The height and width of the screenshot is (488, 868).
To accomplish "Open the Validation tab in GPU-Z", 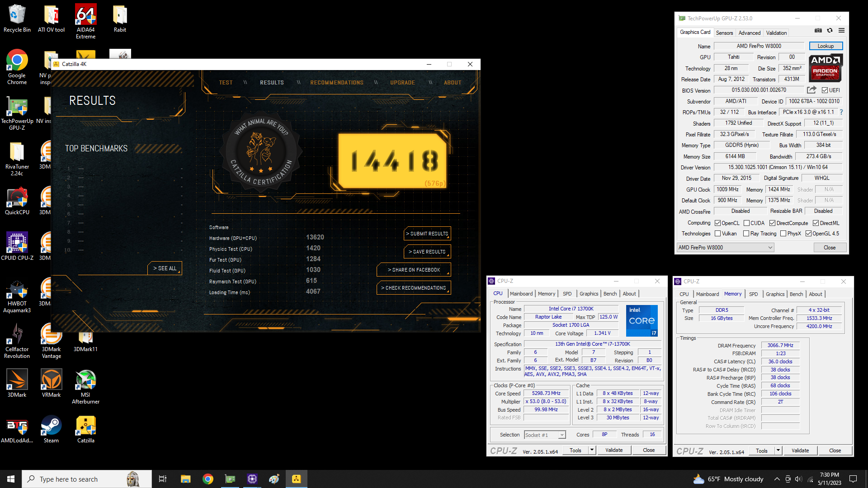I will click(776, 33).
